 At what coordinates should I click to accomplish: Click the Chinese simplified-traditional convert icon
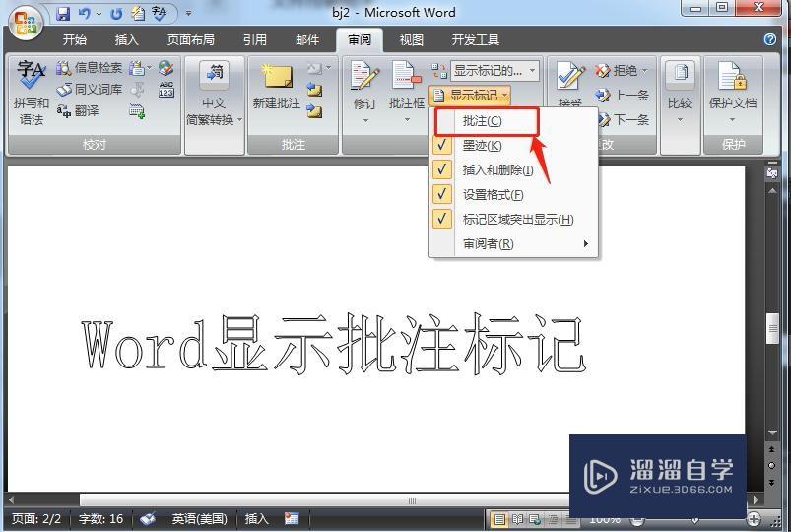point(214,73)
